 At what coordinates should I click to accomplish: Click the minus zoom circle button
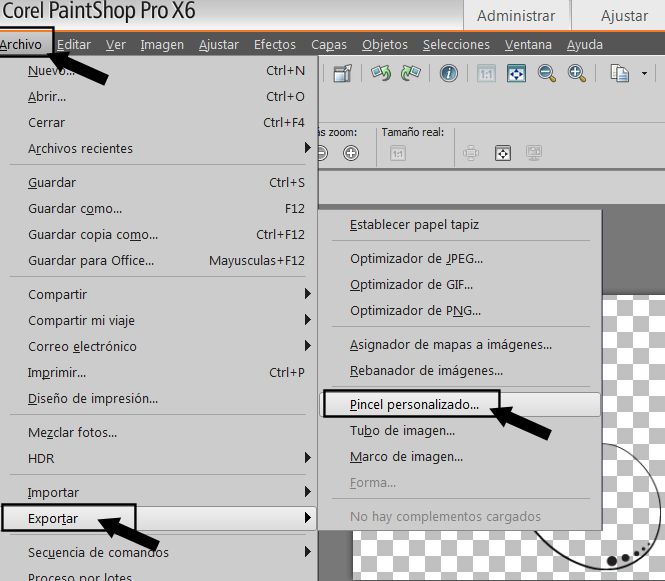coord(322,153)
